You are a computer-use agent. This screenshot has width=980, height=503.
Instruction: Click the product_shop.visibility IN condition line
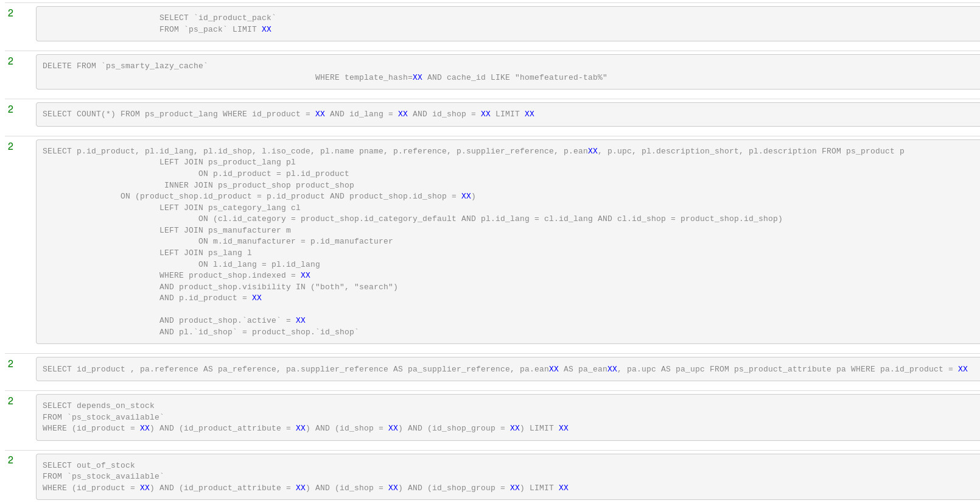tap(278, 287)
